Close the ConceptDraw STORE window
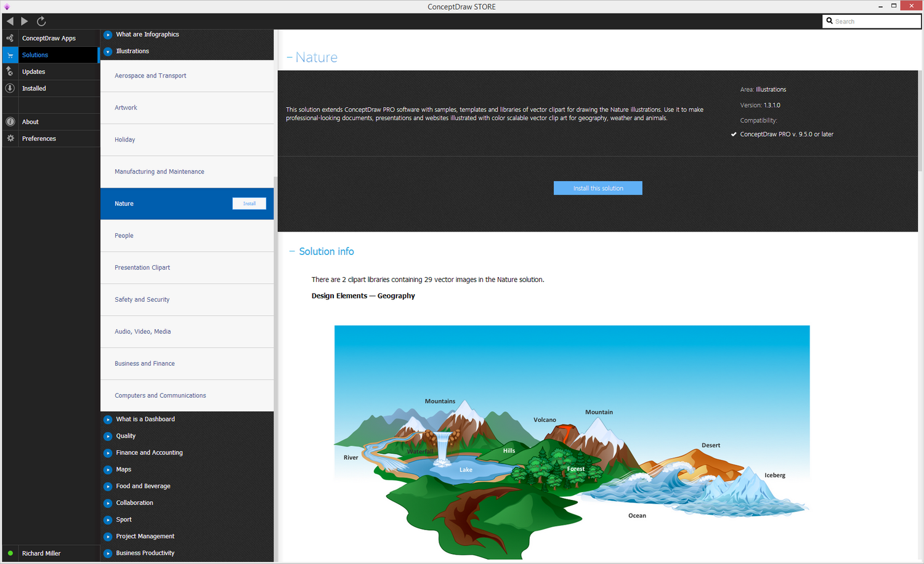This screenshot has width=924, height=564. 911,6
